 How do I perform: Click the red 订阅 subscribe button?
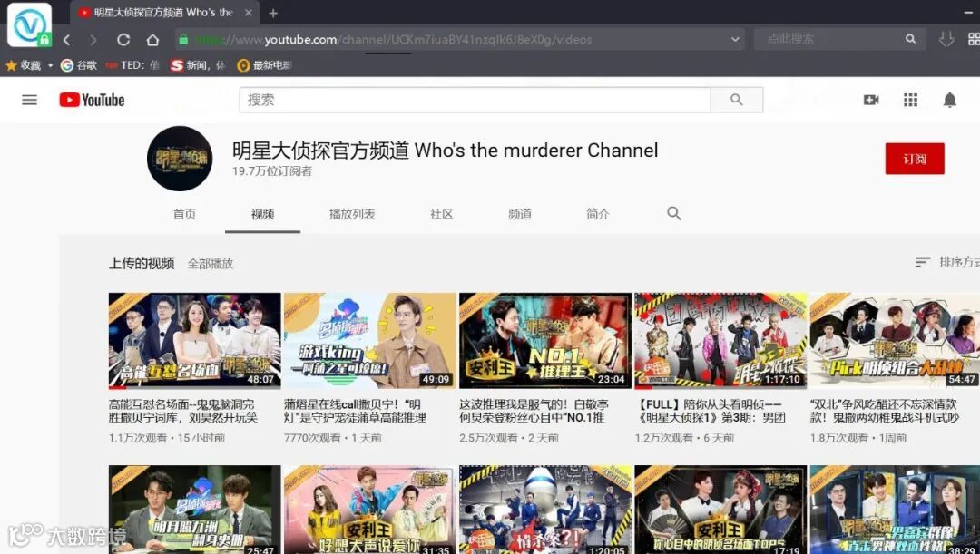click(x=915, y=159)
